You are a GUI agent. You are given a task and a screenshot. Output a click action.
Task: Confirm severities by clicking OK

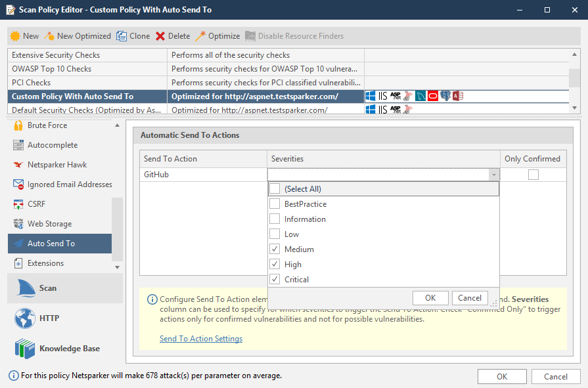(430, 298)
